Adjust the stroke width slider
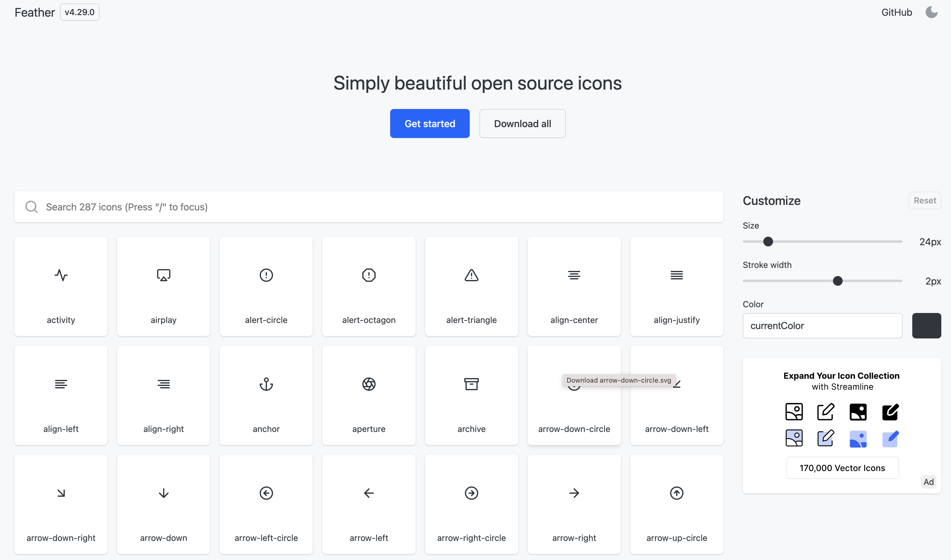This screenshot has width=951, height=560. pyautogui.click(x=837, y=281)
